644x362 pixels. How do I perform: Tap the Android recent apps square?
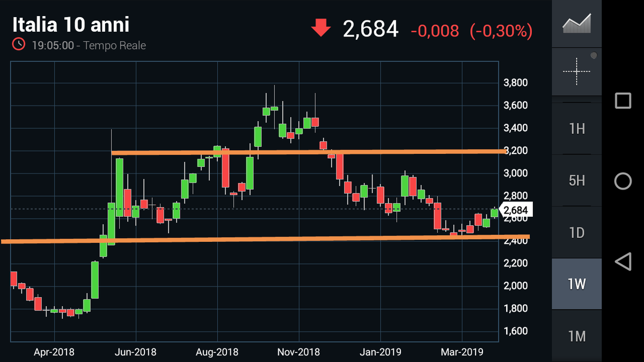click(x=623, y=101)
